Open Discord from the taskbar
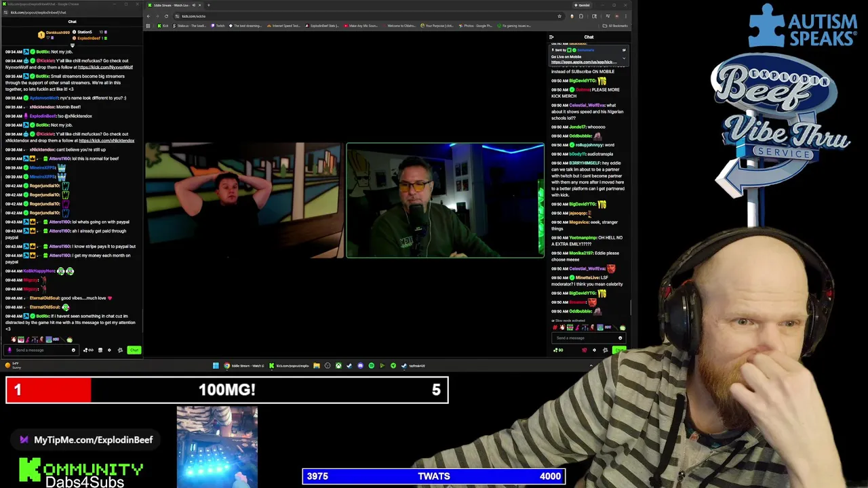868x488 pixels. [x=360, y=365]
